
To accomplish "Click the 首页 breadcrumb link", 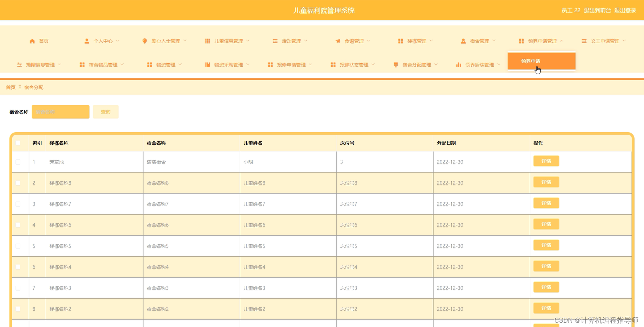I will click(x=11, y=87).
